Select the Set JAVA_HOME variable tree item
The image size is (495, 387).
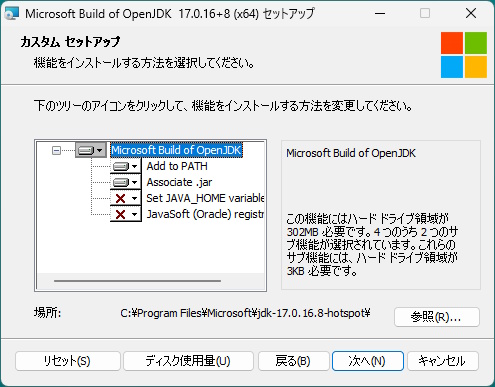pos(205,198)
